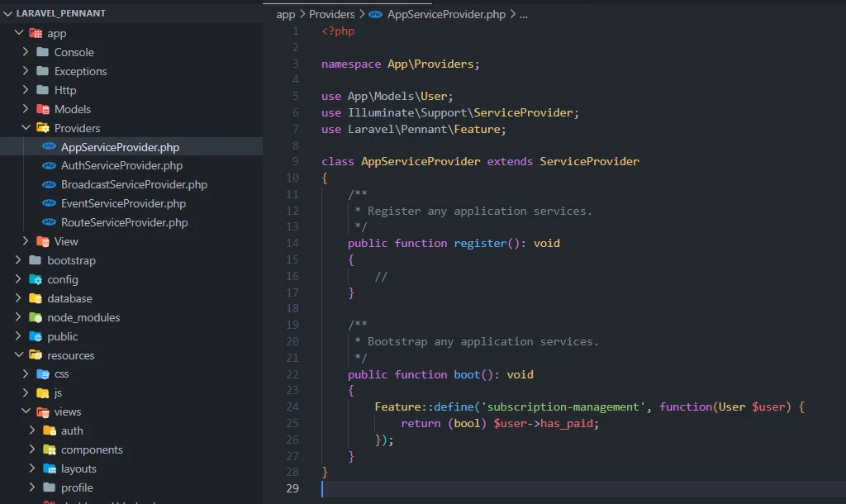Click the Models folder icon
This screenshot has width=846, height=504.
42,109
